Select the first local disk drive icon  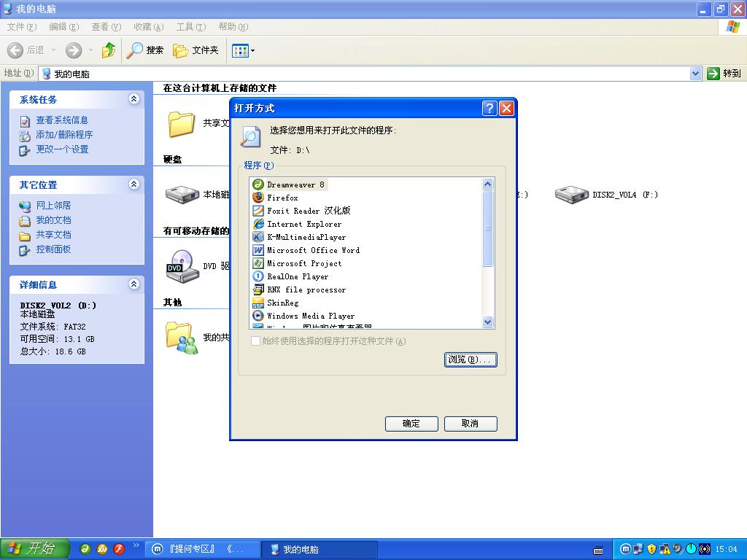[x=182, y=194]
